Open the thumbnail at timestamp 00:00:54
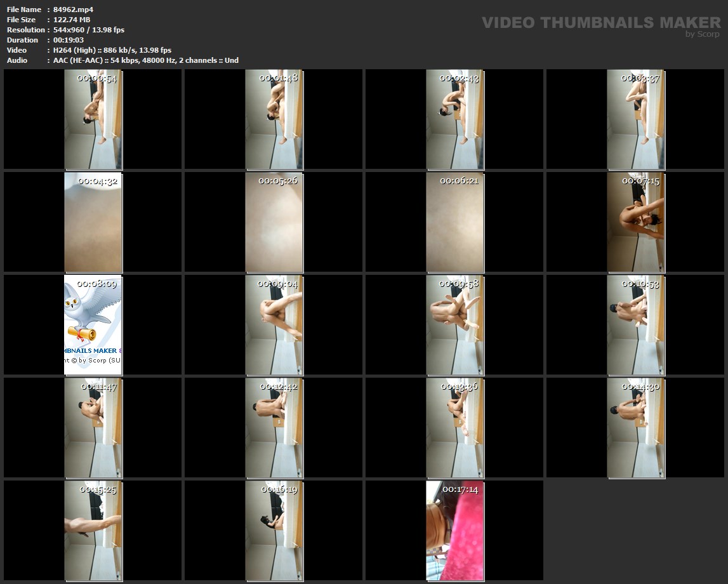 click(93, 119)
